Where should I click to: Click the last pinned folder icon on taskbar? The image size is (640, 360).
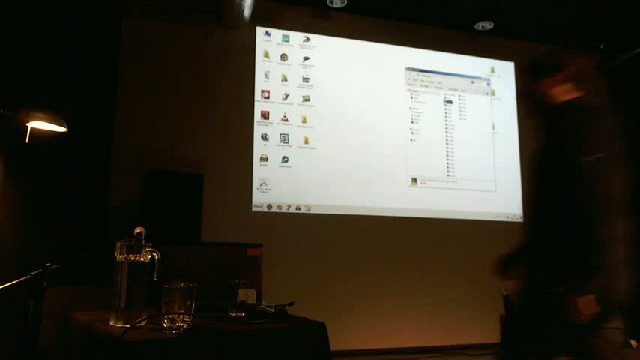point(307,209)
